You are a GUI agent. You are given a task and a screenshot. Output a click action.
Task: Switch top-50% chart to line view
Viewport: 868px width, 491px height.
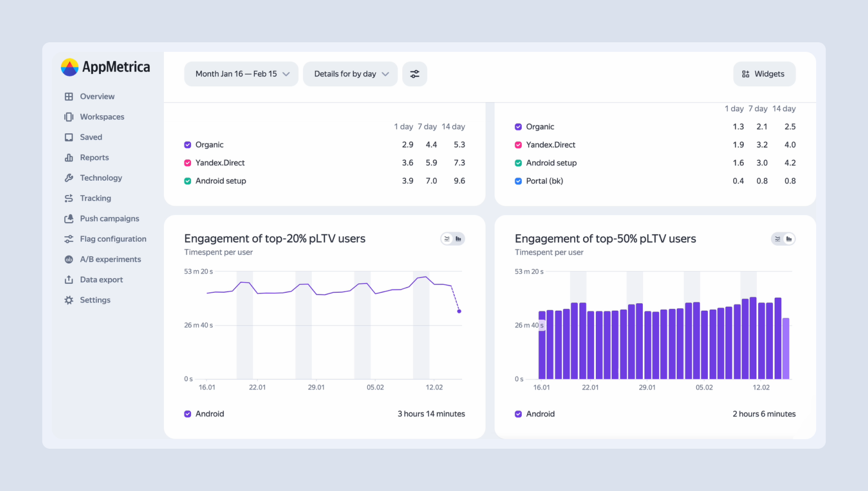coord(778,239)
